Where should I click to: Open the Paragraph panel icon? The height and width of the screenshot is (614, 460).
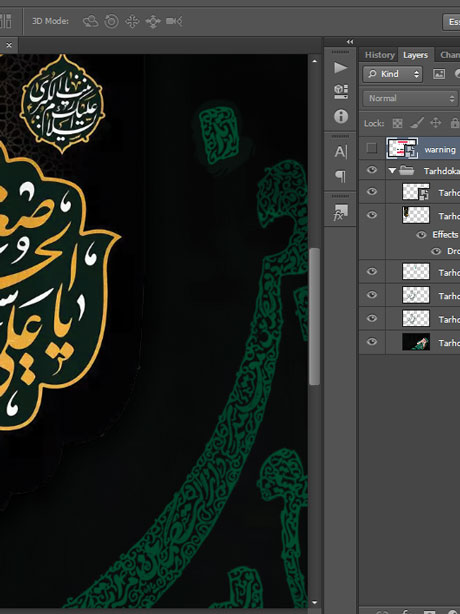coord(341,176)
